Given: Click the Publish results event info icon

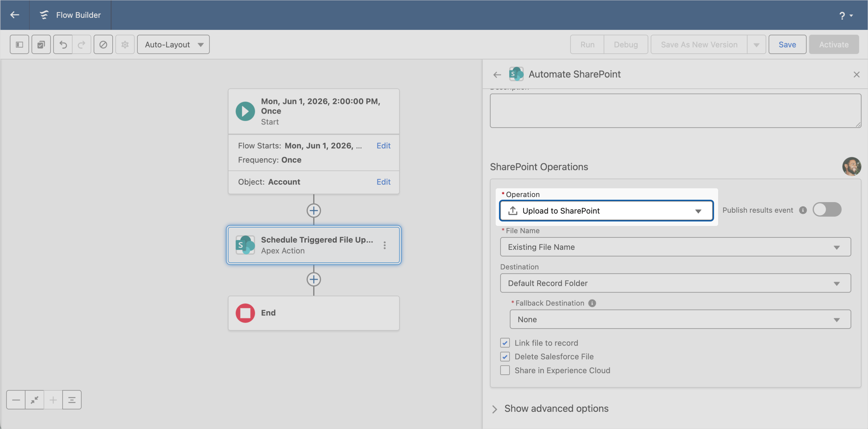Looking at the screenshot, I should tap(803, 210).
